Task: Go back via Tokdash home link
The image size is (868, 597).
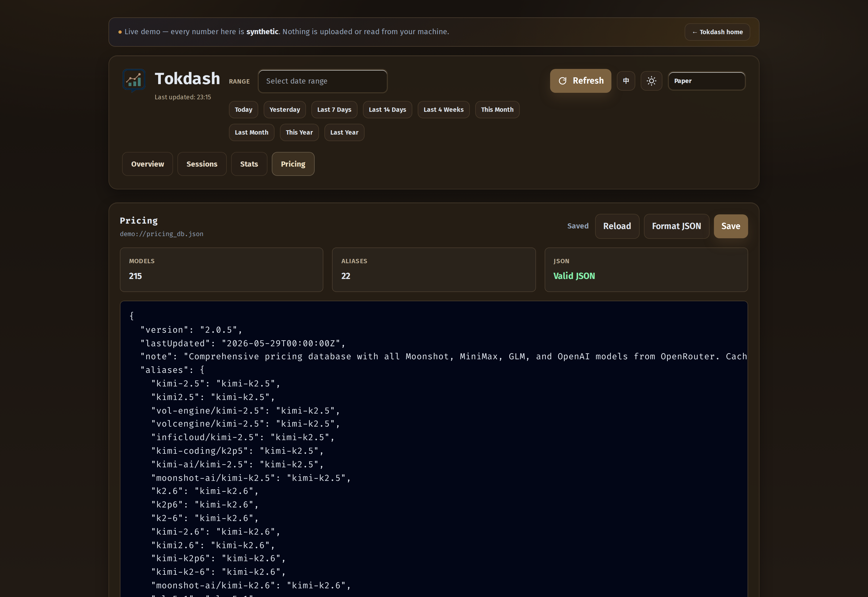Action: 717,32
